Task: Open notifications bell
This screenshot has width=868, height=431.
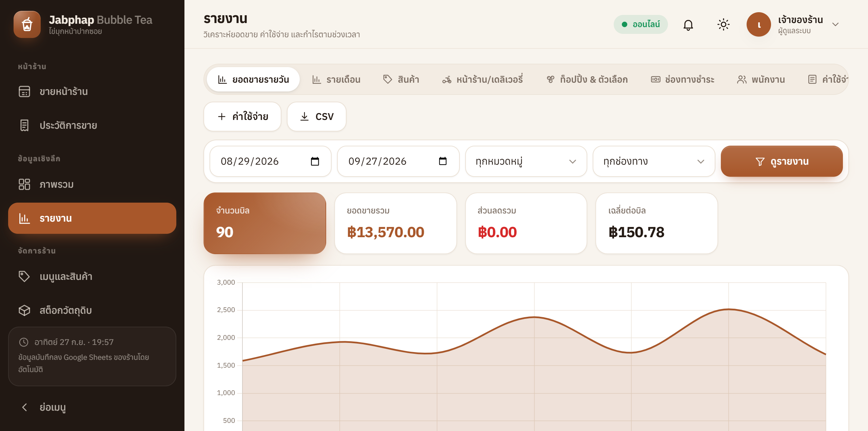Action: coord(688,24)
